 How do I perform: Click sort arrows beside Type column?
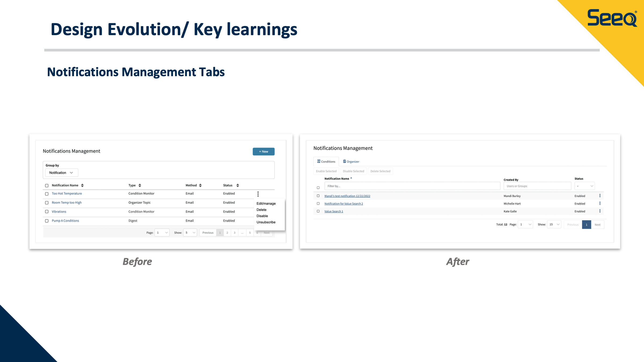140,185
